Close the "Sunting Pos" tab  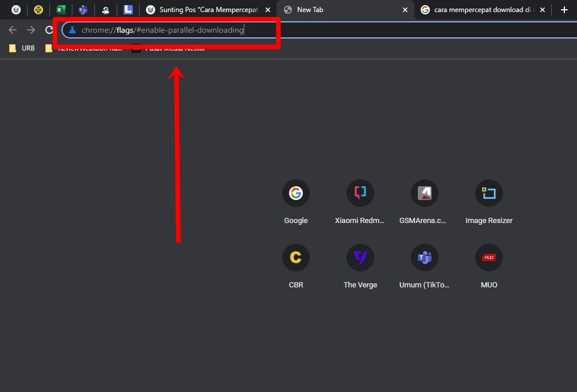pos(268,10)
